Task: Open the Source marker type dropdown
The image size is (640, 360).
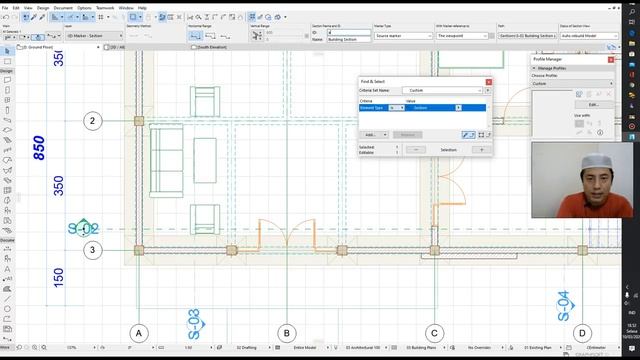Action: pos(403,36)
